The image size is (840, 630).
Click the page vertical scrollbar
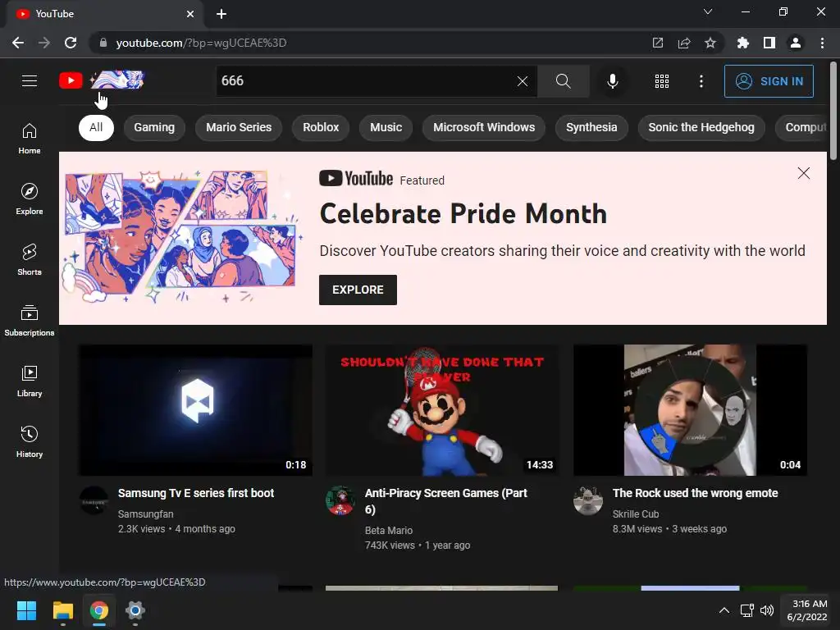pyautogui.click(x=833, y=112)
